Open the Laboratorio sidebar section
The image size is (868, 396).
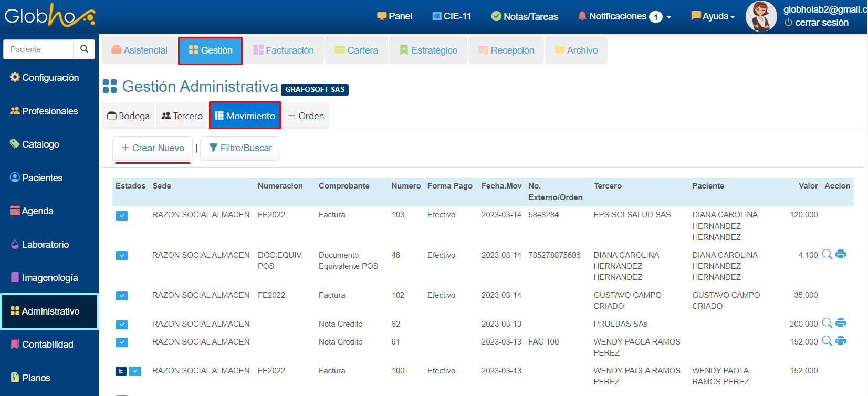click(45, 245)
